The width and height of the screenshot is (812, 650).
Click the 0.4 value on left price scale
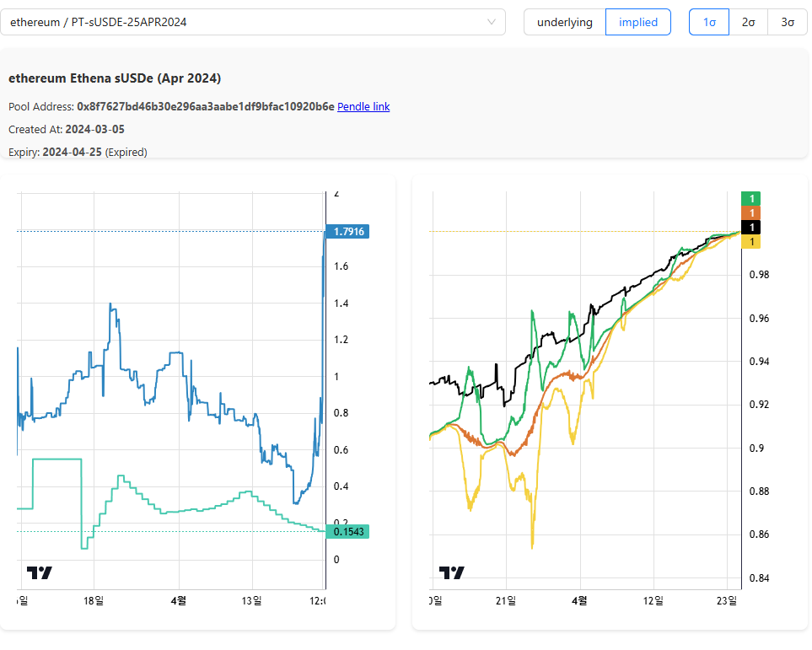(341, 486)
